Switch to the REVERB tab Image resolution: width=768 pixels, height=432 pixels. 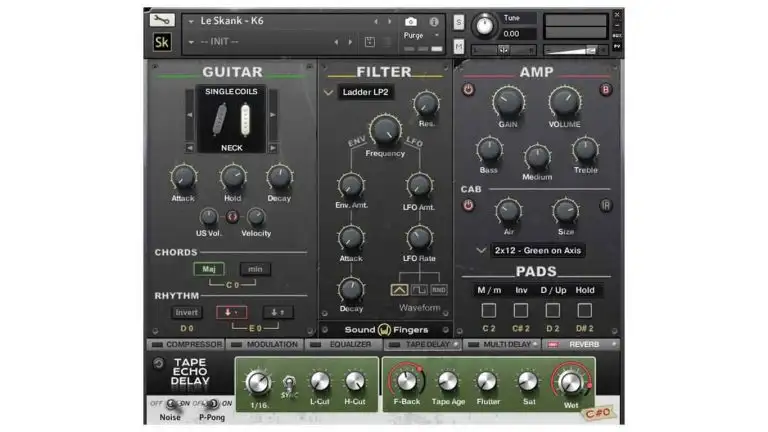tap(581, 345)
